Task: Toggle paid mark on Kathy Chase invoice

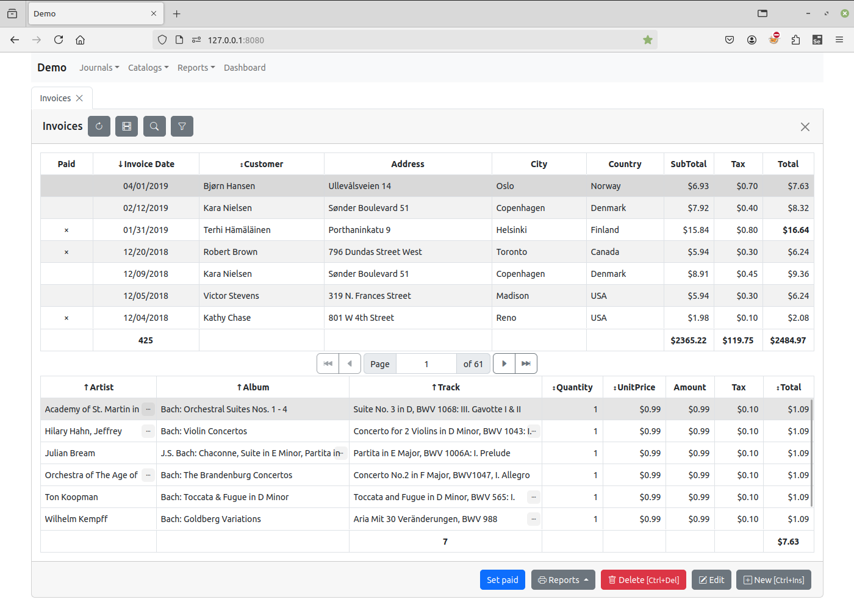Action: click(x=66, y=318)
